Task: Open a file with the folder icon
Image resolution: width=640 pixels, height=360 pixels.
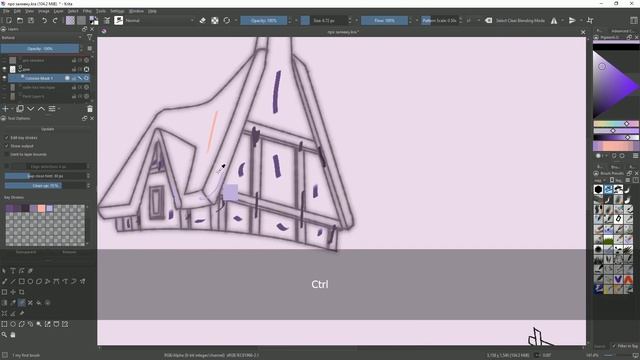Action: [x=20, y=20]
